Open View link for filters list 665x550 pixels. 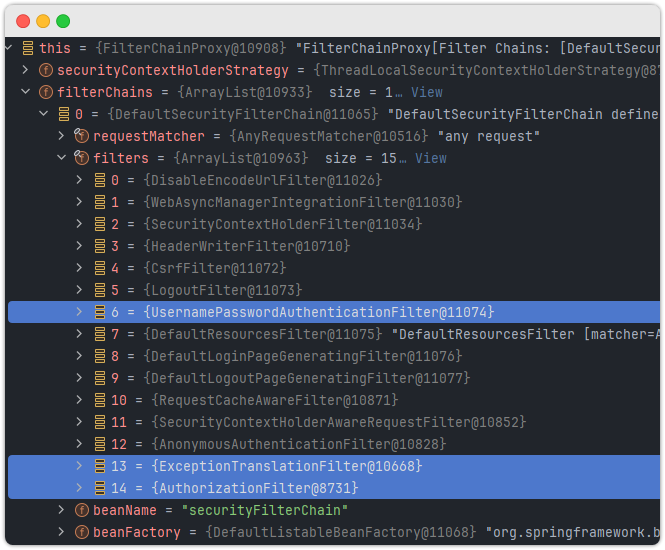tap(431, 158)
